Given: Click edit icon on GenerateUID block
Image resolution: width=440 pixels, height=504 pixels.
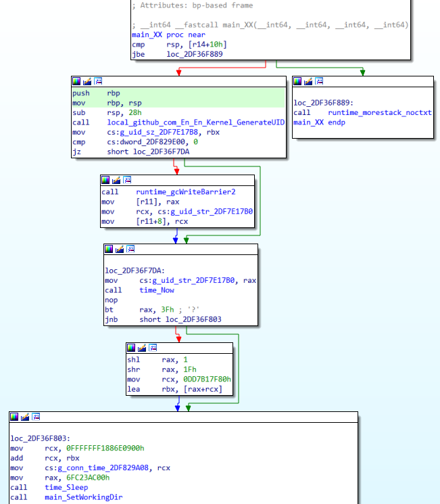Looking at the screenshot, I should 87,81.
